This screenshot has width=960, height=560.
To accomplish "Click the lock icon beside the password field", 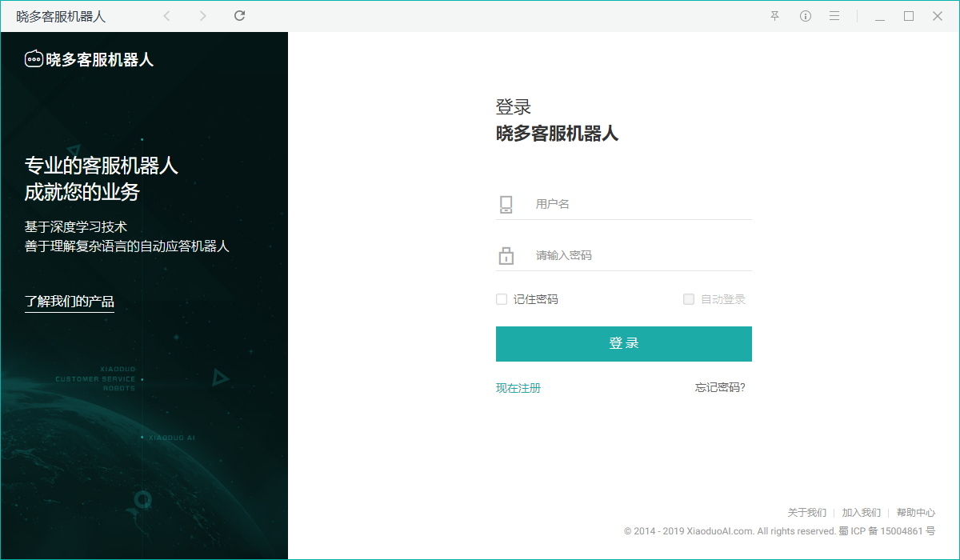I will [x=506, y=255].
